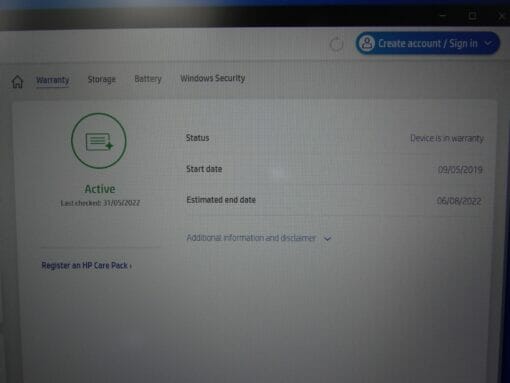This screenshot has width=510, height=383.
Task: Click the Start date label
Action: click(x=204, y=169)
